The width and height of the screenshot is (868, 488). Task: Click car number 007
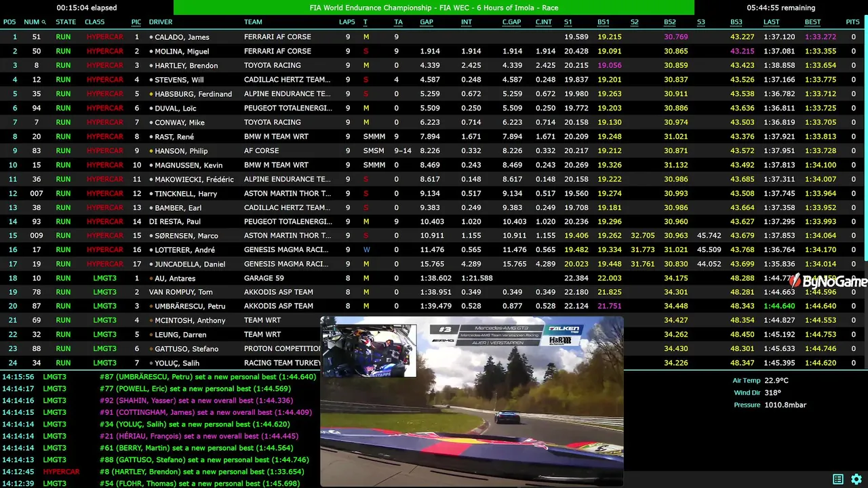37,194
